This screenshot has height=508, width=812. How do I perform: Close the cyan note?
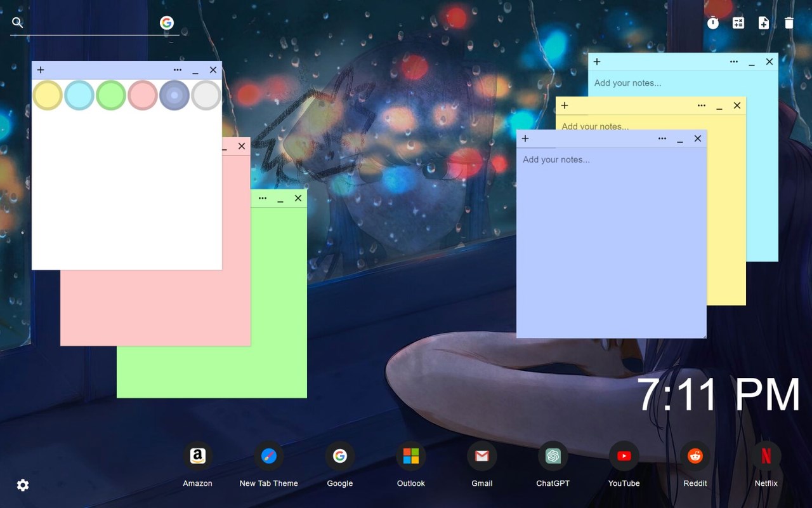point(769,62)
